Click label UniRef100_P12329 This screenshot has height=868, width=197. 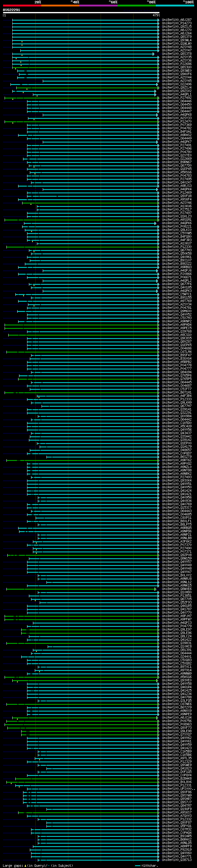[x=177, y=761]
